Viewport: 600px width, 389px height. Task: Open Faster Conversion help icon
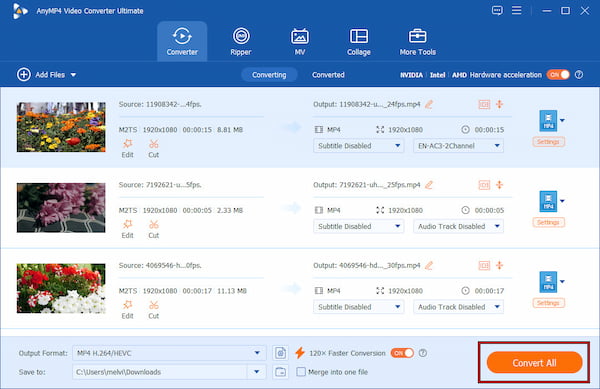(x=423, y=353)
